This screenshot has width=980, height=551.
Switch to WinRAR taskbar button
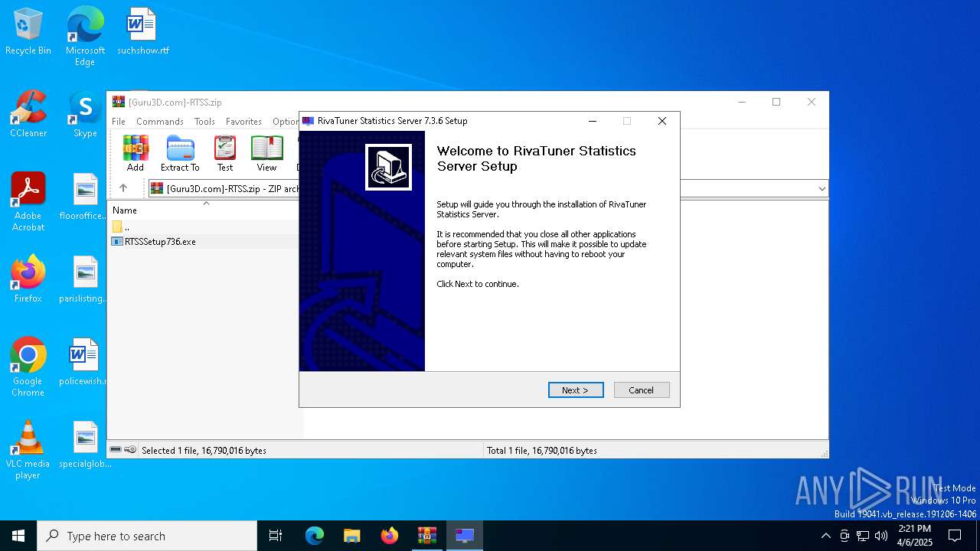pos(427,536)
